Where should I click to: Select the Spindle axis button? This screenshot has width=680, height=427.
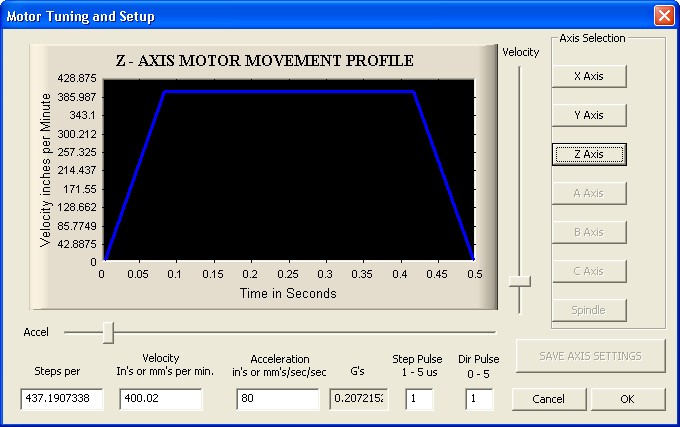point(589,310)
